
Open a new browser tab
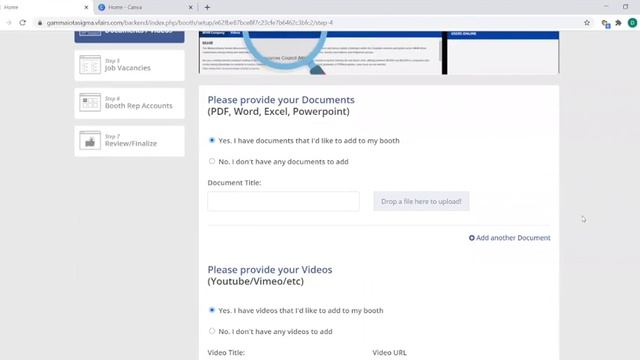click(207, 7)
